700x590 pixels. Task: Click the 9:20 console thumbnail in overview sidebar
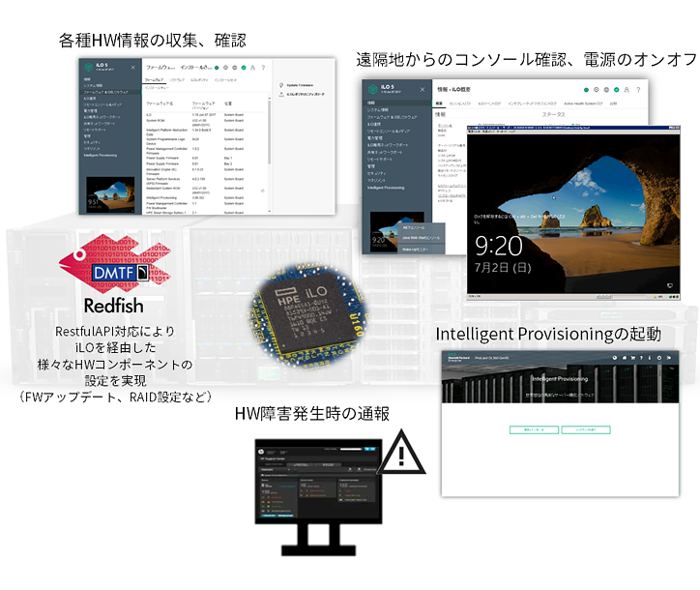click(384, 231)
